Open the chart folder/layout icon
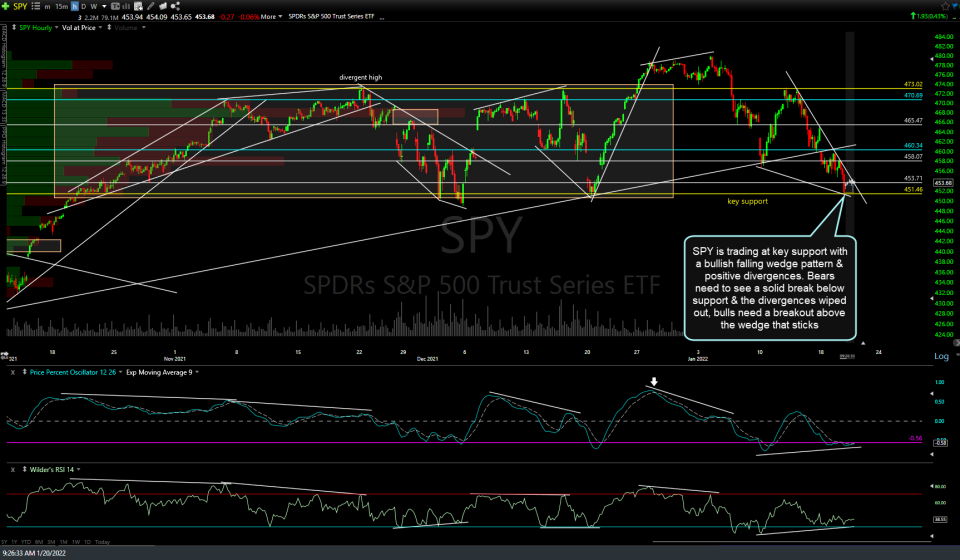960x560 pixels. point(163,6)
